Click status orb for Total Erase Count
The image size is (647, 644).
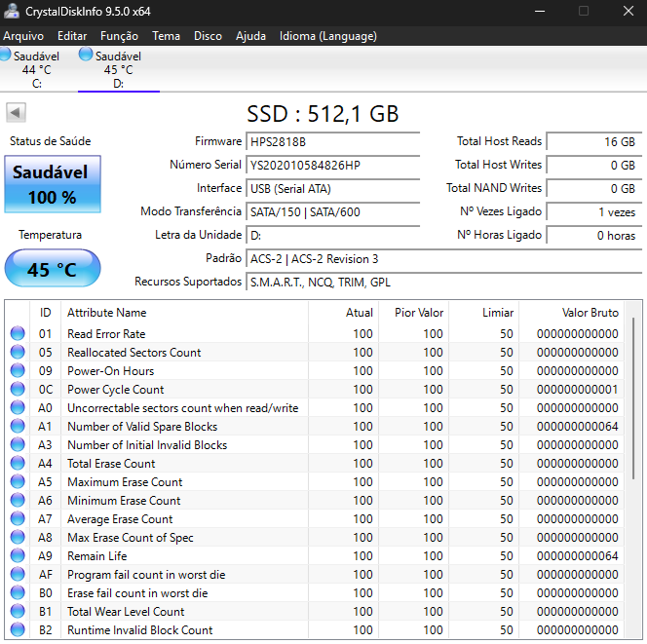(18, 464)
